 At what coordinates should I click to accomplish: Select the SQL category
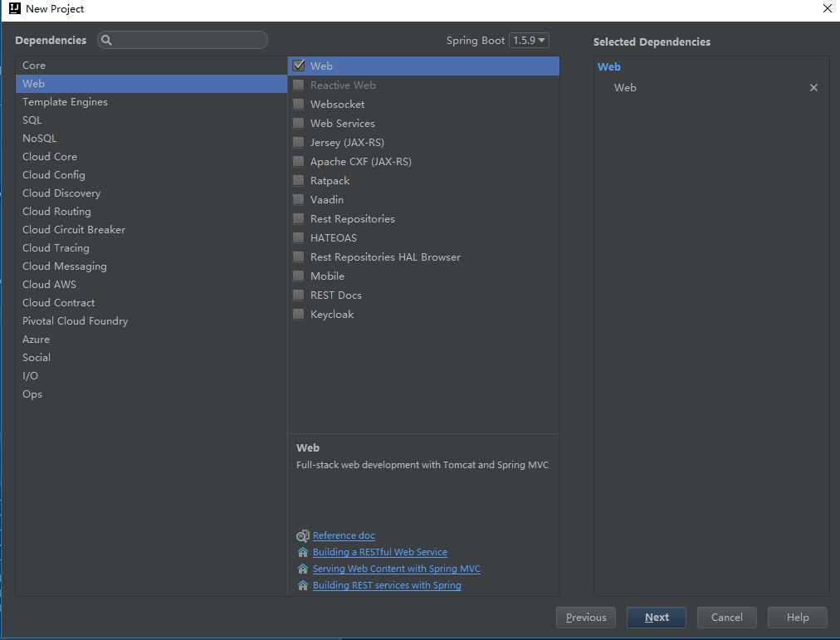(151, 120)
